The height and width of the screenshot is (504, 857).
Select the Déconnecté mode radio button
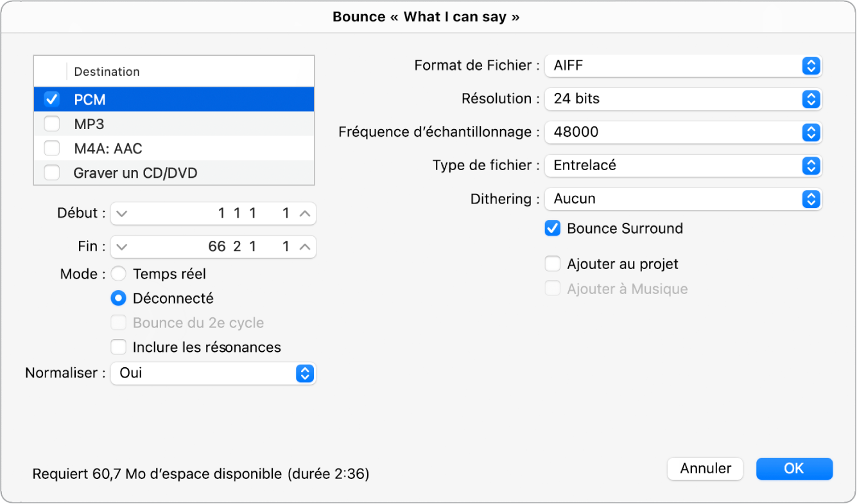click(x=118, y=298)
